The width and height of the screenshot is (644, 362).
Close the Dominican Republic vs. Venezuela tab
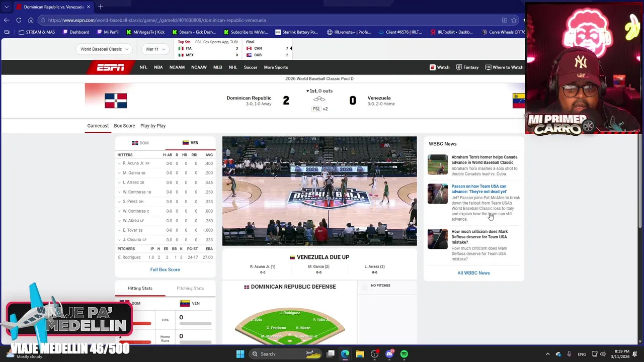point(89,7)
